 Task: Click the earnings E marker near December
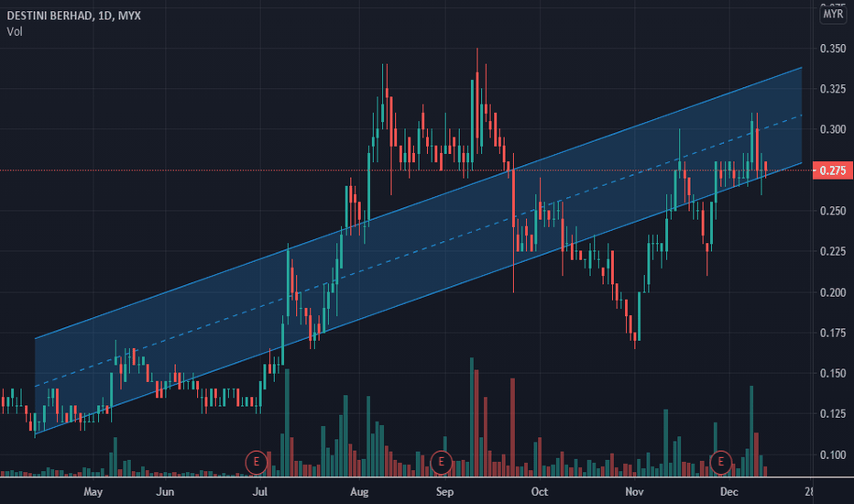click(x=720, y=462)
